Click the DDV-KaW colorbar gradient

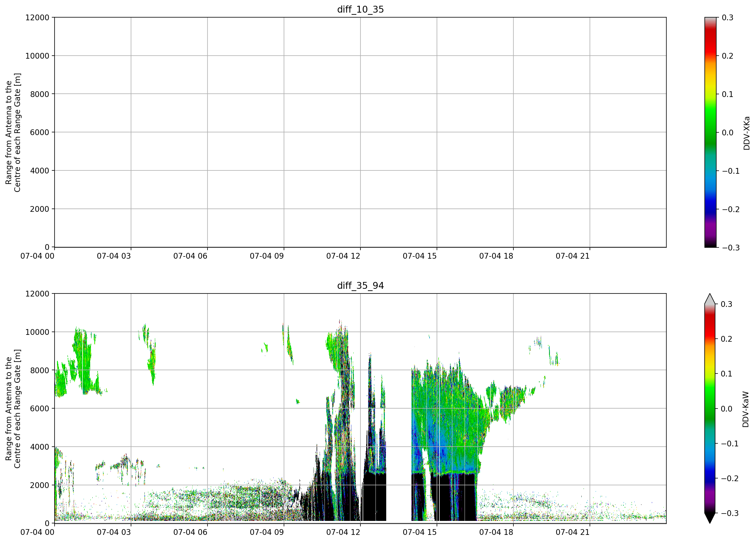click(x=710, y=408)
